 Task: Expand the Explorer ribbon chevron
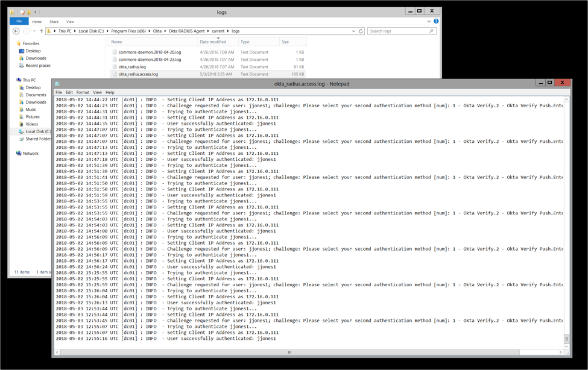429,22
